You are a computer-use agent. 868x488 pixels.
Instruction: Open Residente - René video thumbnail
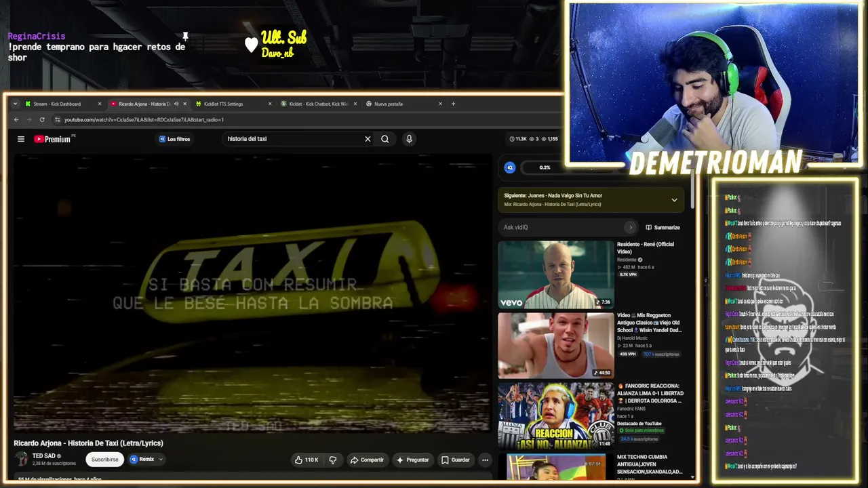click(x=556, y=274)
